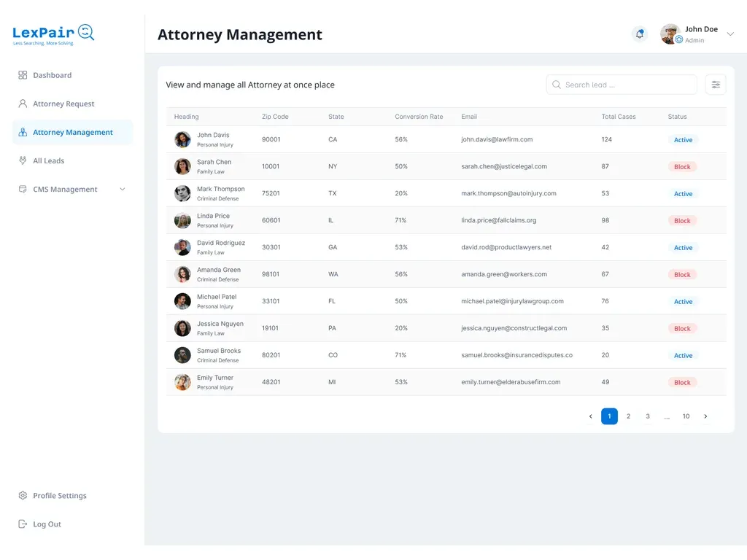Click the pagination ellipsis
The width and height of the screenshot is (747, 560).
pos(667,417)
